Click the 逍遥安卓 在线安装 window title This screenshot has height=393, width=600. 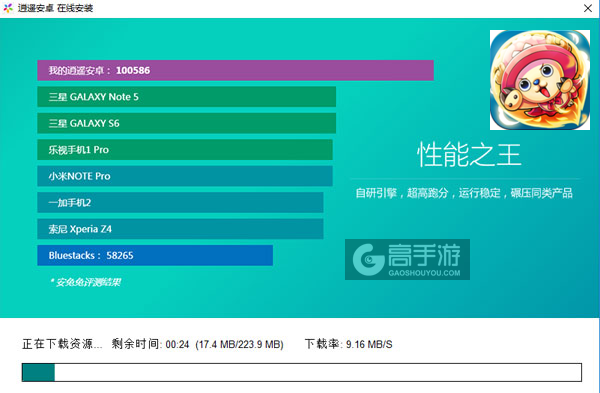[x=55, y=8]
